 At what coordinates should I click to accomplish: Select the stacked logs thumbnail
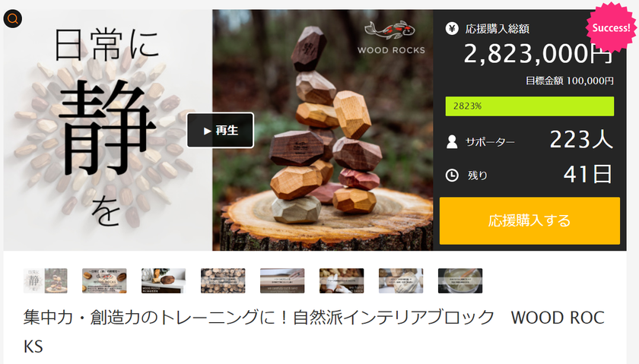point(223,280)
